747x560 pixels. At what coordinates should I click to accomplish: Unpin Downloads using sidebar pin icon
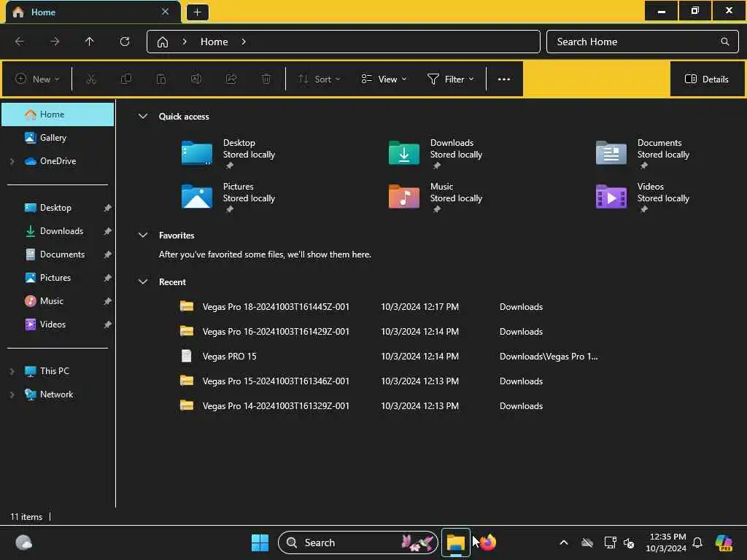tap(108, 231)
